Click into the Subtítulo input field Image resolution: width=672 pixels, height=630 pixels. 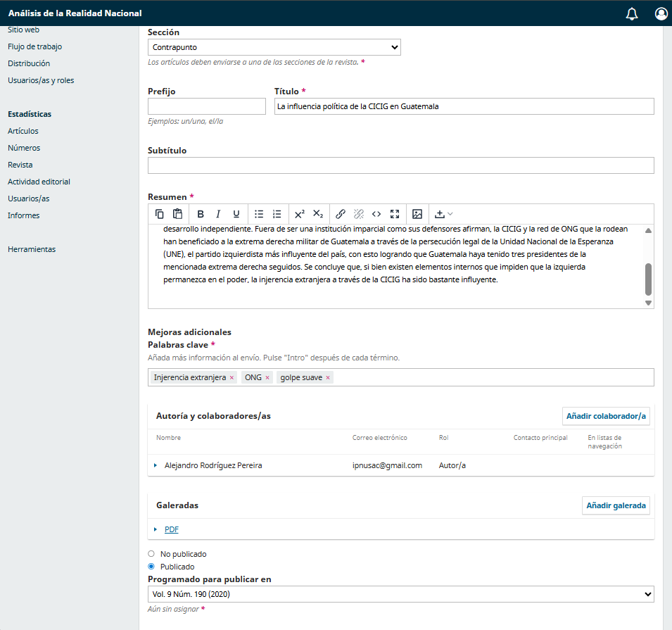(x=400, y=165)
